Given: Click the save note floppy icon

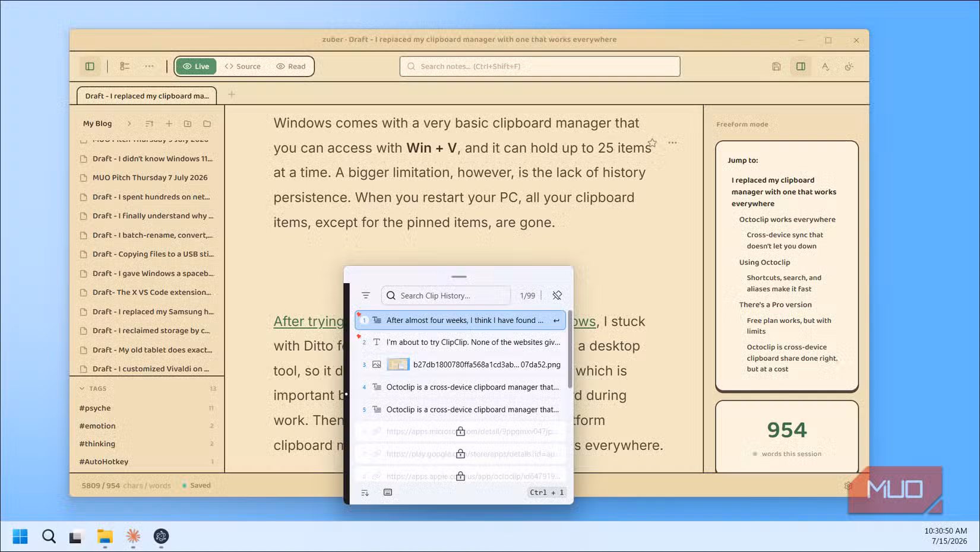Looking at the screenshot, I should click(776, 66).
